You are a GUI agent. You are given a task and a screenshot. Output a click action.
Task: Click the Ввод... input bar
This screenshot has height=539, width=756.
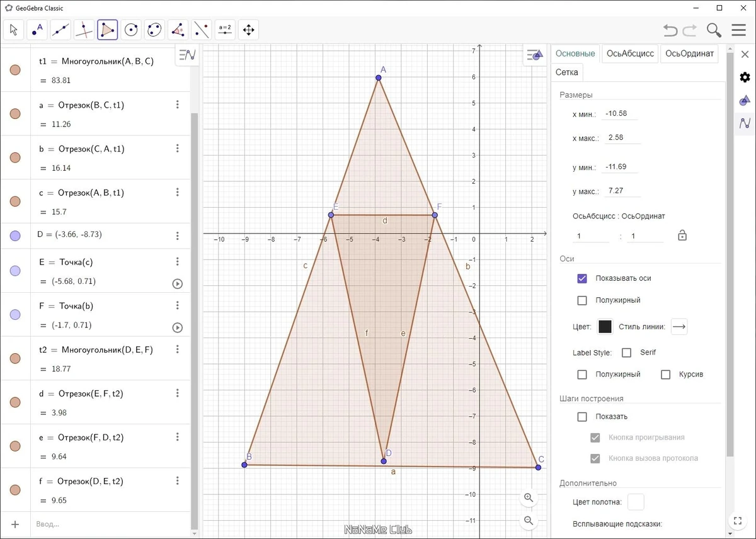[x=110, y=524]
